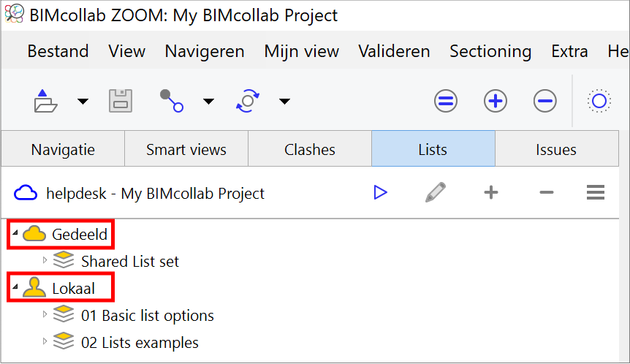
Task: Select 02 Lists examples item
Action: [140, 342]
